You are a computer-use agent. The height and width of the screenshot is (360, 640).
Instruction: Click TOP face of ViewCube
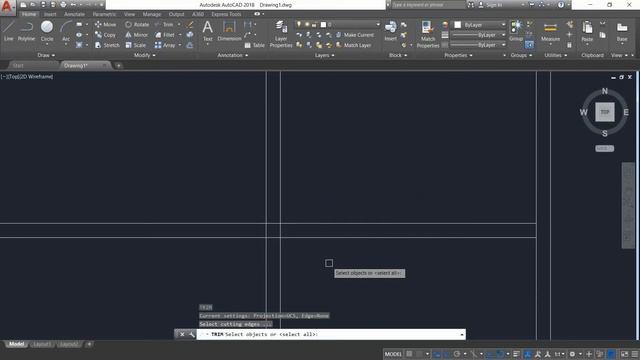point(604,112)
